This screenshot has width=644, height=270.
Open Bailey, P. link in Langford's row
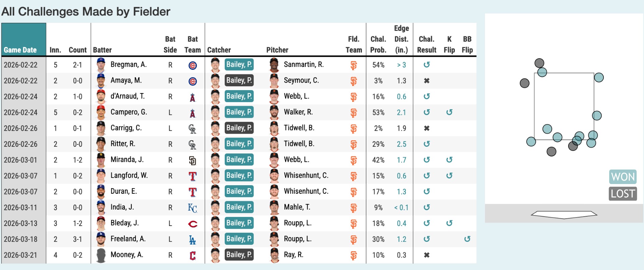point(239,176)
